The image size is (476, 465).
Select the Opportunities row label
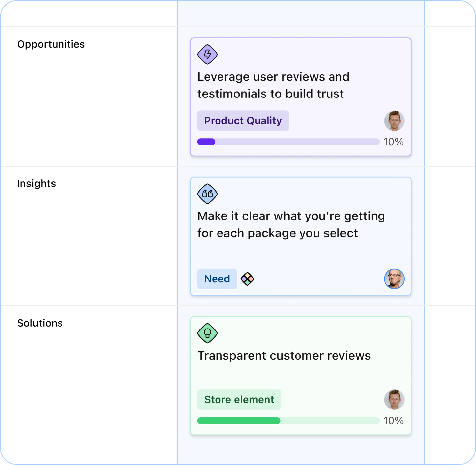point(51,44)
